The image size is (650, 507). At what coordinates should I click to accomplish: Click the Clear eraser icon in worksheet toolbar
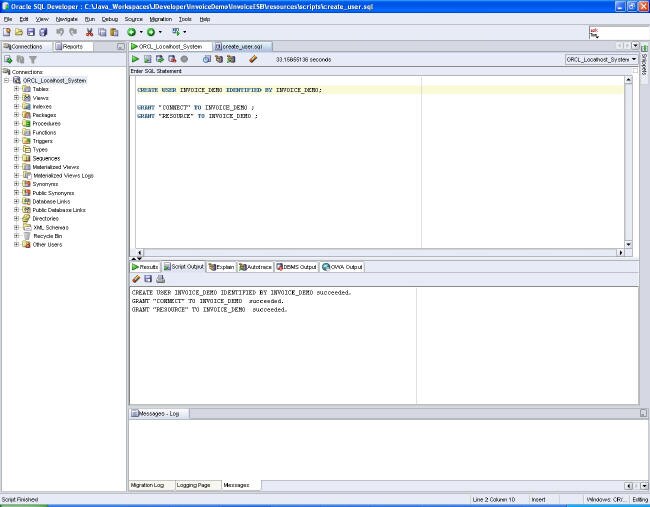pyautogui.click(x=252, y=59)
